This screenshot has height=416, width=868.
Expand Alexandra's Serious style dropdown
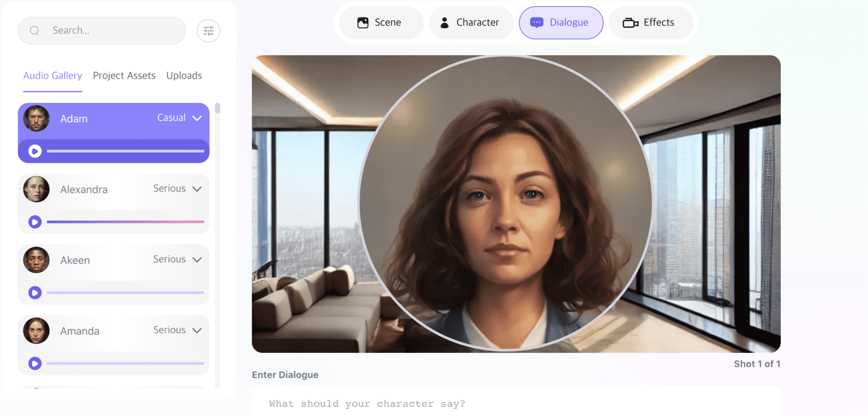[x=177, y=189]
